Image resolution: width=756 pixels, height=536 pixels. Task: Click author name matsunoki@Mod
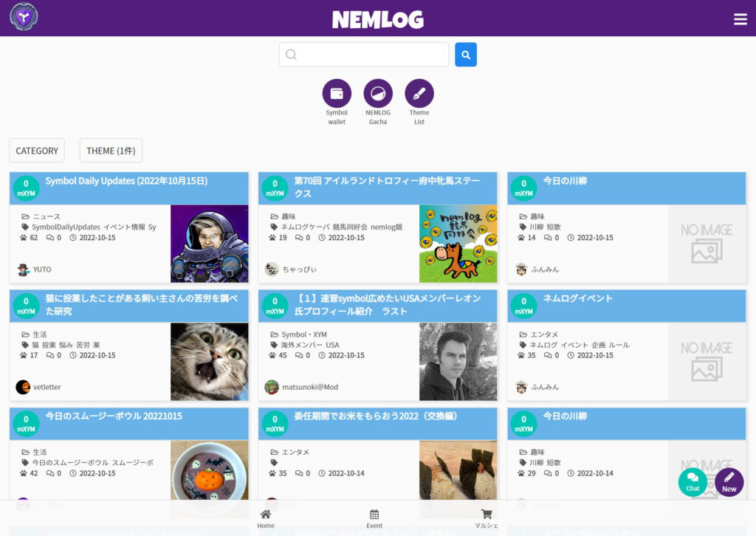click(x=310, y=387)
